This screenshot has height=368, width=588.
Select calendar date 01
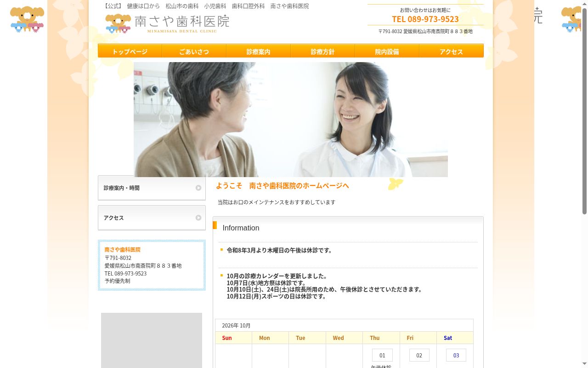click(x=382, y=355)
